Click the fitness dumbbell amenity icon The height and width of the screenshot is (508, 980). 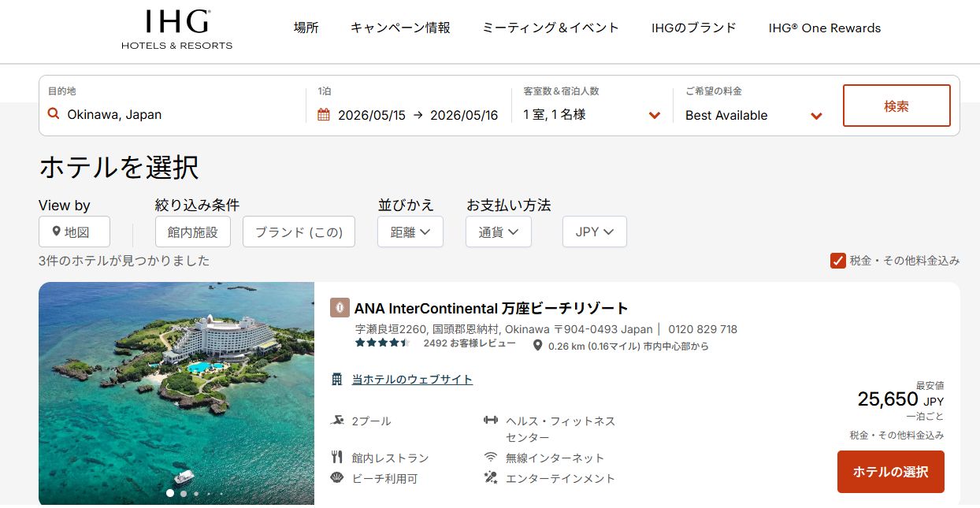coord(491,421)
